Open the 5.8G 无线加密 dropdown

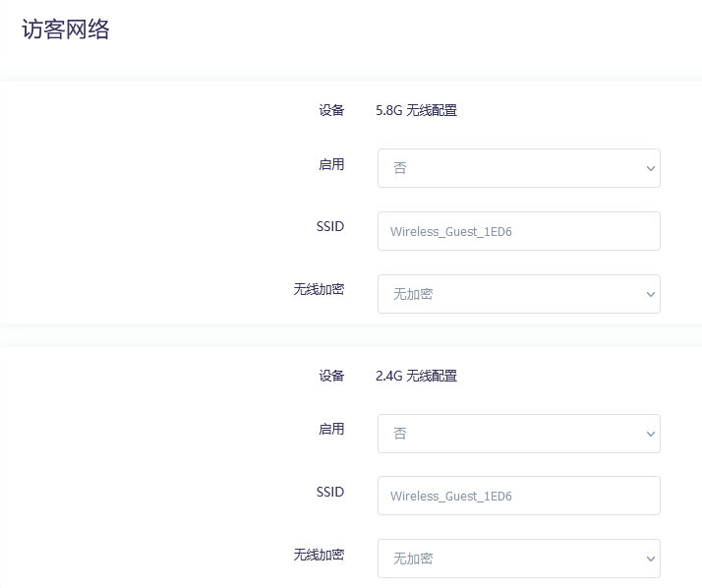518,294
